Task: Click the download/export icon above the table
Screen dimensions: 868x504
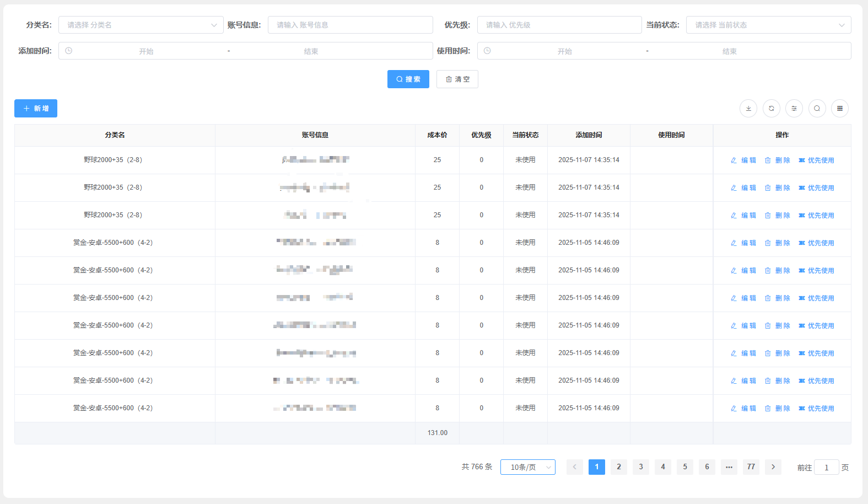Action: click(748, 109)
